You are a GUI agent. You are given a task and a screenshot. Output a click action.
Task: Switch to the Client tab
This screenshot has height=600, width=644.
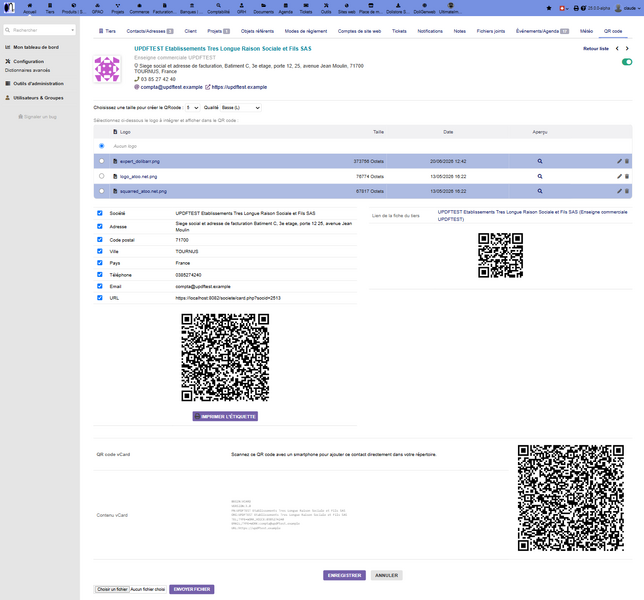coord(191,31)
